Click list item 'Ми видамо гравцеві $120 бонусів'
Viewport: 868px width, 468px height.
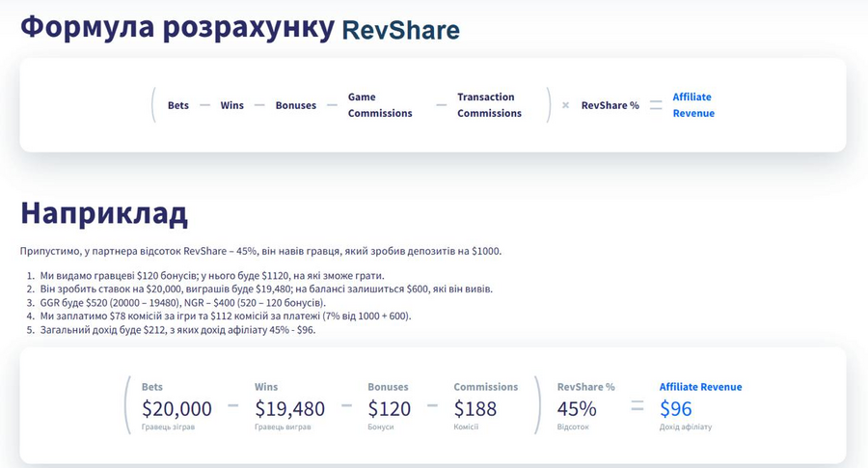[212, 275]
